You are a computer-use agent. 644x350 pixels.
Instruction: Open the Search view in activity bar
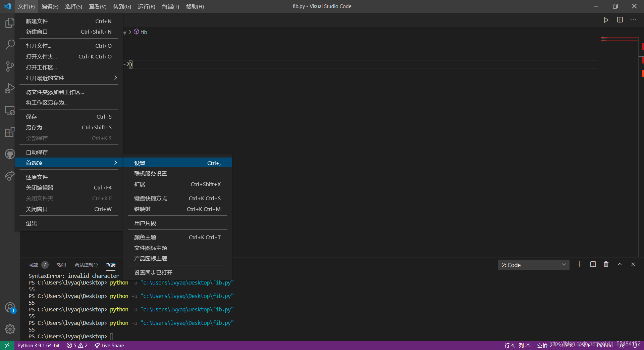(10, 44)
